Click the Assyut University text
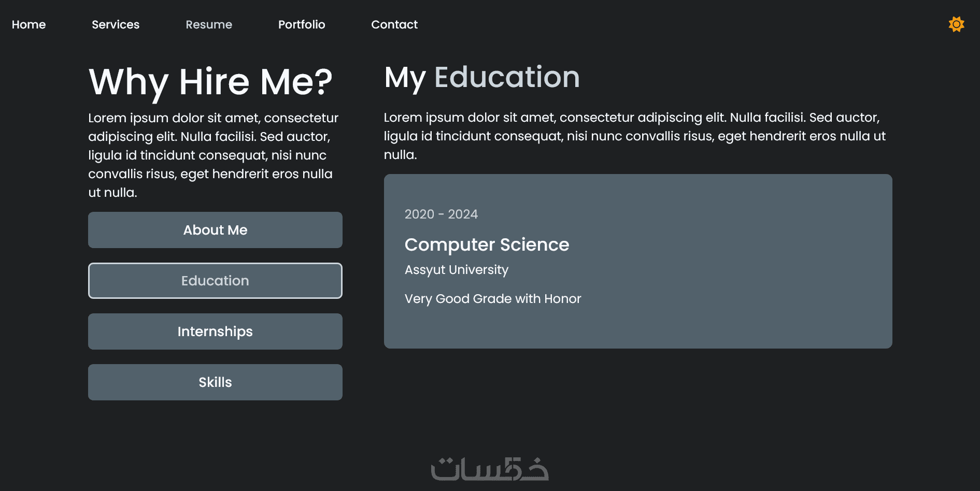 (x=457, y=270)
